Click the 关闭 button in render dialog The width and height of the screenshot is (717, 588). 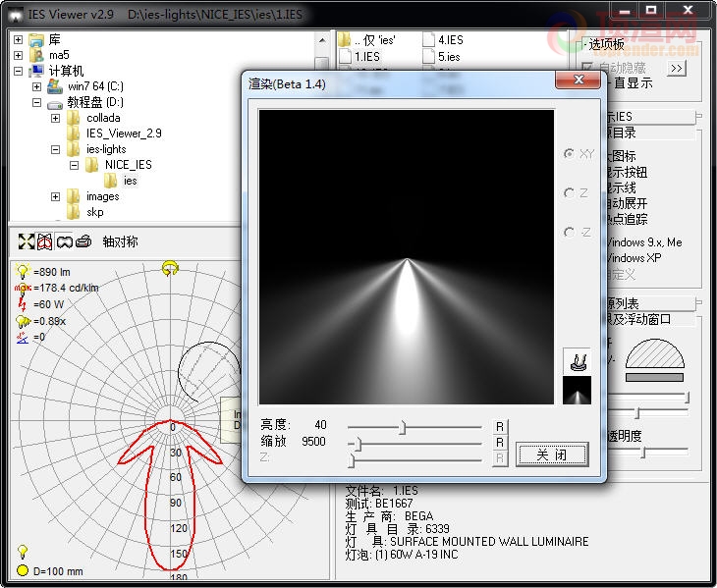point(552,454)
